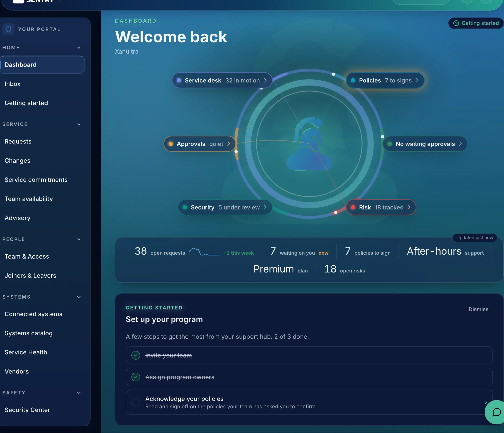Click the central Spartan helmet cloud emblem
This screenshot has width=504, height=433.
tap(309, 144)
